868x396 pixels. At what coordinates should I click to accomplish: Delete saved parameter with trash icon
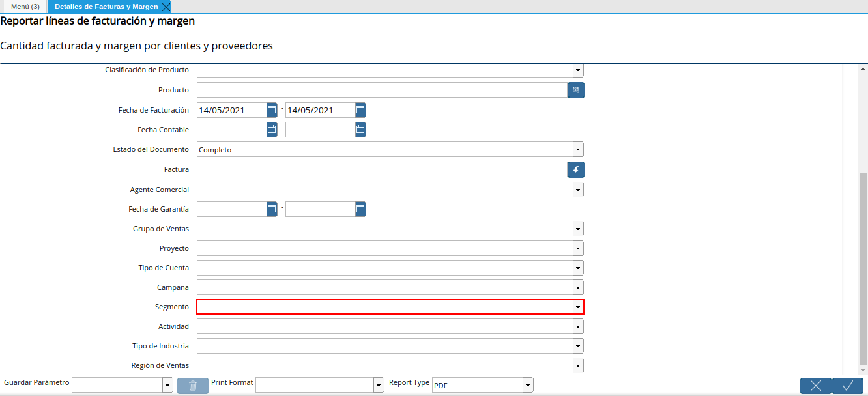point(193,386)
